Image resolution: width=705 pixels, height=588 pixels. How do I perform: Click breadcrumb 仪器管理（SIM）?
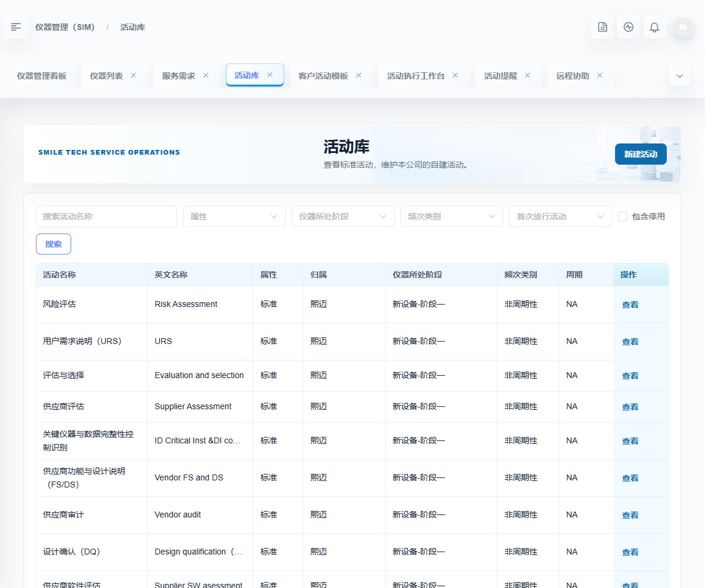(x=65, y=27)
